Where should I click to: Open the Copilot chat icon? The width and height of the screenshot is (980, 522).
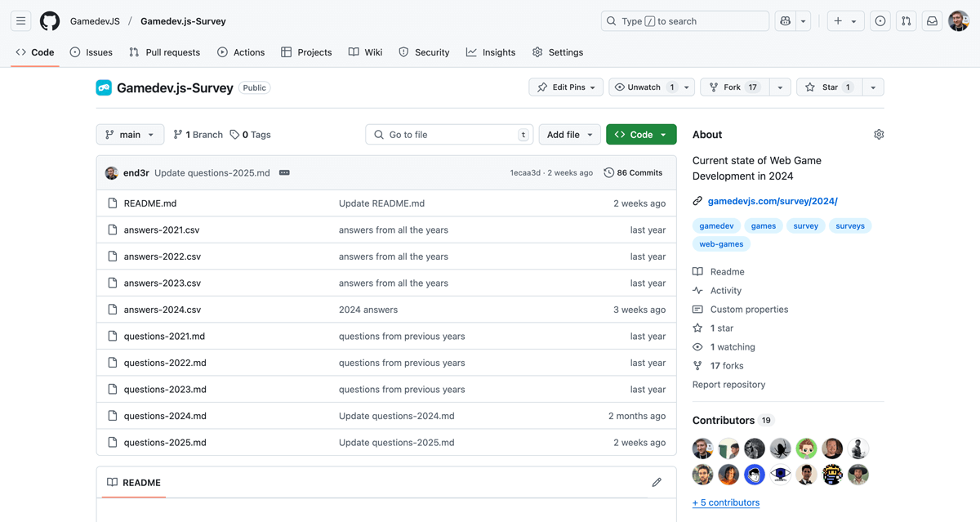pos(785,21)
